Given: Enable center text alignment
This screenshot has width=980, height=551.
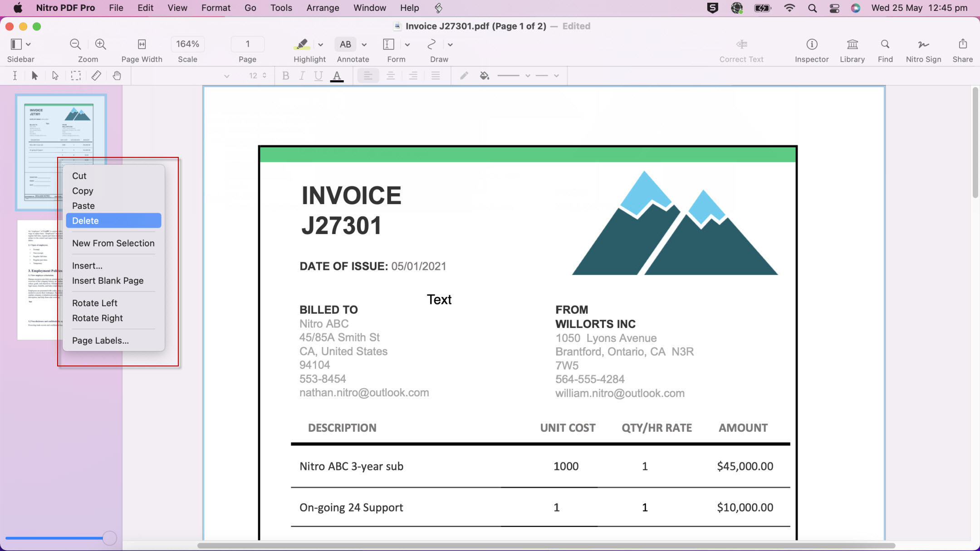Looking at the screenshot, I should coord(390,76).
